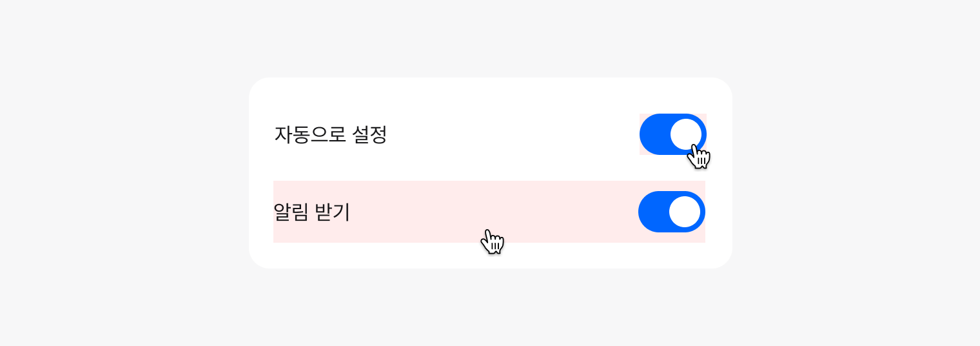Switch off the automatic setting toggle
This screenshot has width=980, height=346.
pos(672,134)
